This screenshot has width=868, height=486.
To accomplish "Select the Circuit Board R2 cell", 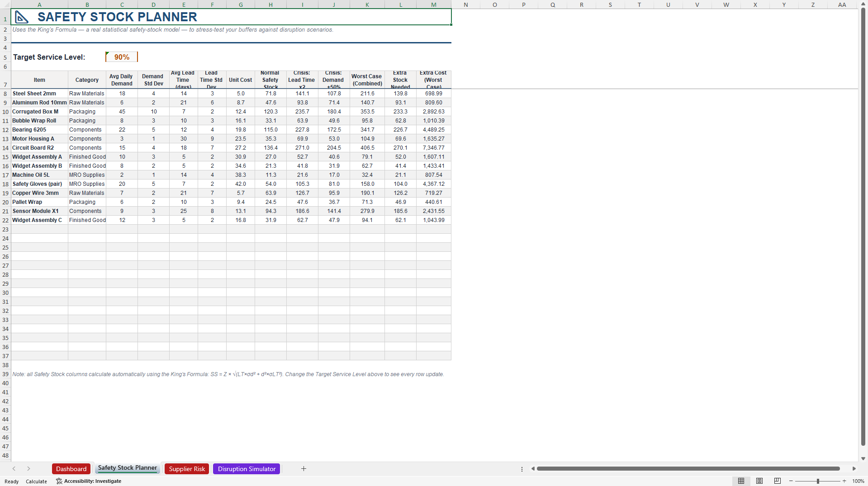I will 39,148.
